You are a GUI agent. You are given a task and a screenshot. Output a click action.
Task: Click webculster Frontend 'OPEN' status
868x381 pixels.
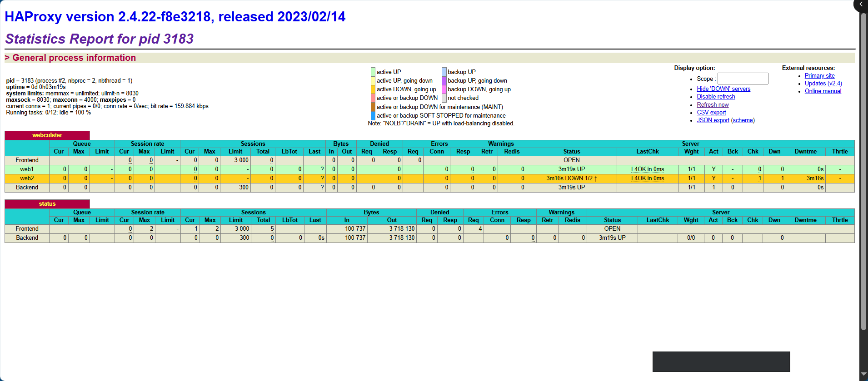[x=571, y=160]
